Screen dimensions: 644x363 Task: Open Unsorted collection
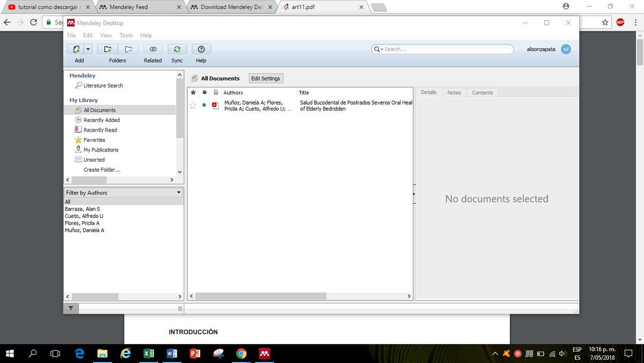[94, 159]
